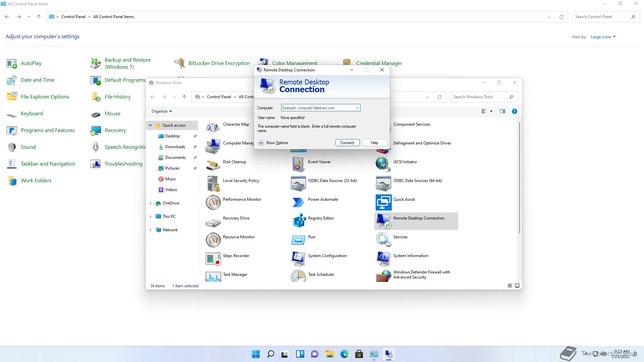Select Documents in the navigation pane
This screenshot has width=644, height=362.
pos(175,158)
